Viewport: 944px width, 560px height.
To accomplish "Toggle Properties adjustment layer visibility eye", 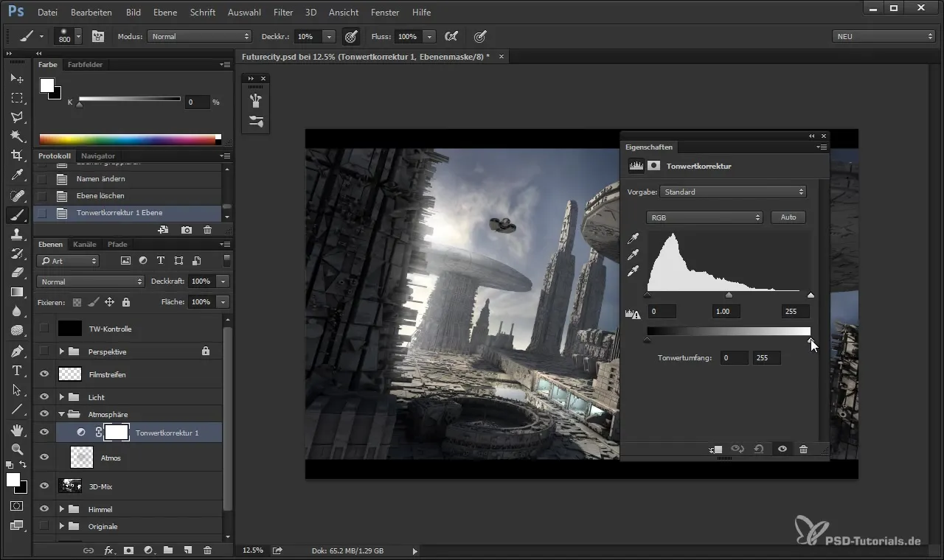I will 782,449.
